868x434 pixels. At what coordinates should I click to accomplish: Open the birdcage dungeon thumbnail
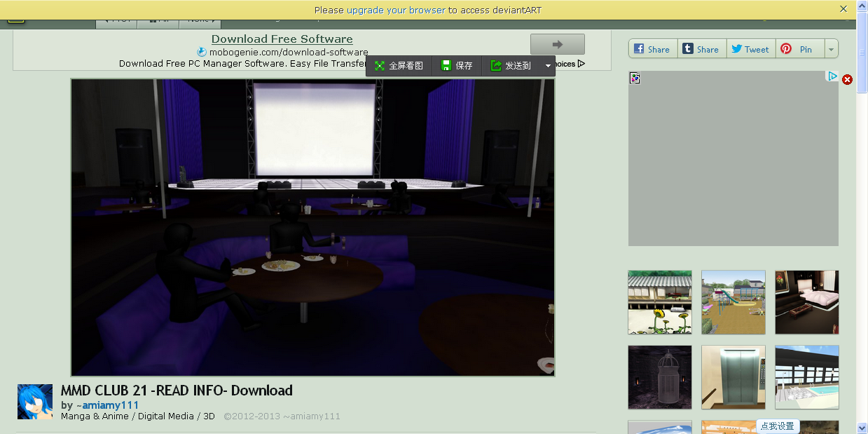[x=660, y=377]
